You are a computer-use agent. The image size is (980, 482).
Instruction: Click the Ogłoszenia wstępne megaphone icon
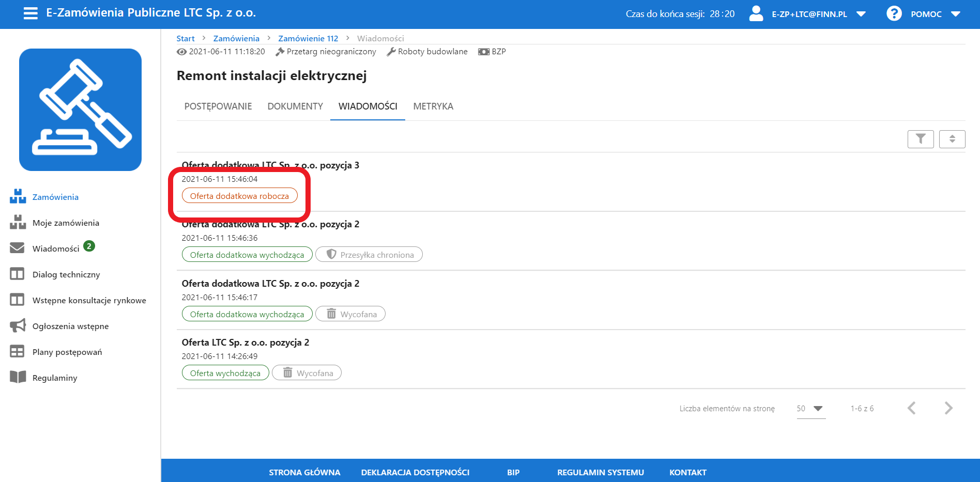18,325
